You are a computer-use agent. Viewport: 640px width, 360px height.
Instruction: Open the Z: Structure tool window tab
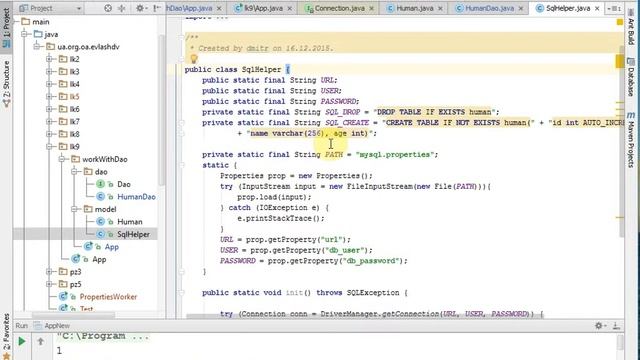[x=7, y=84]
